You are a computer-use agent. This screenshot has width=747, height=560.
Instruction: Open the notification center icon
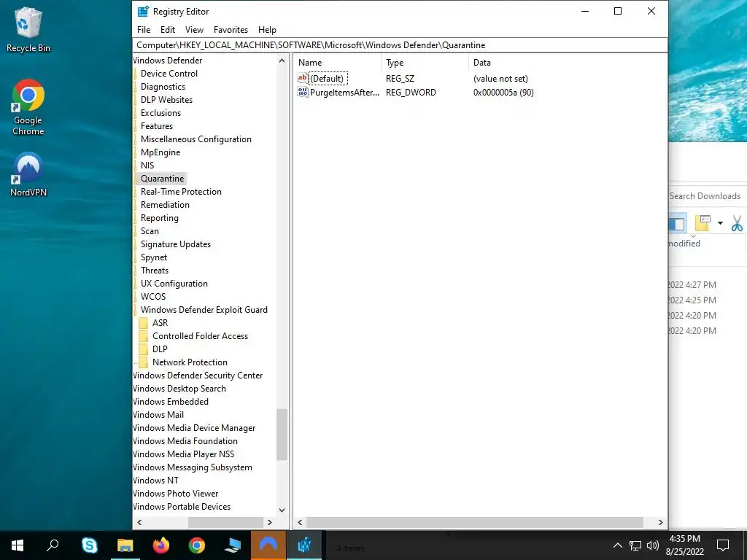tap(723, 545)
